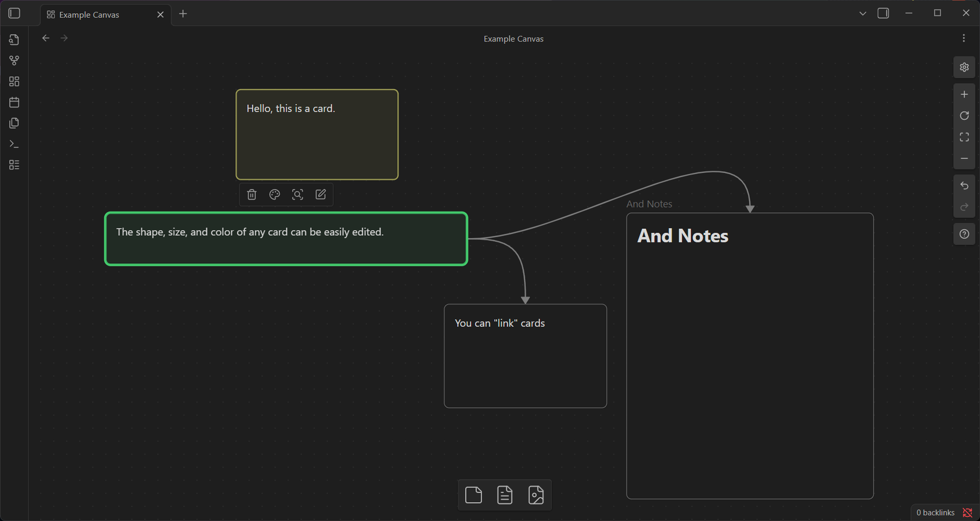Add media from the vault to the canvas
The height and width of the screenshot is (521, 980).
tap(536, 495)
